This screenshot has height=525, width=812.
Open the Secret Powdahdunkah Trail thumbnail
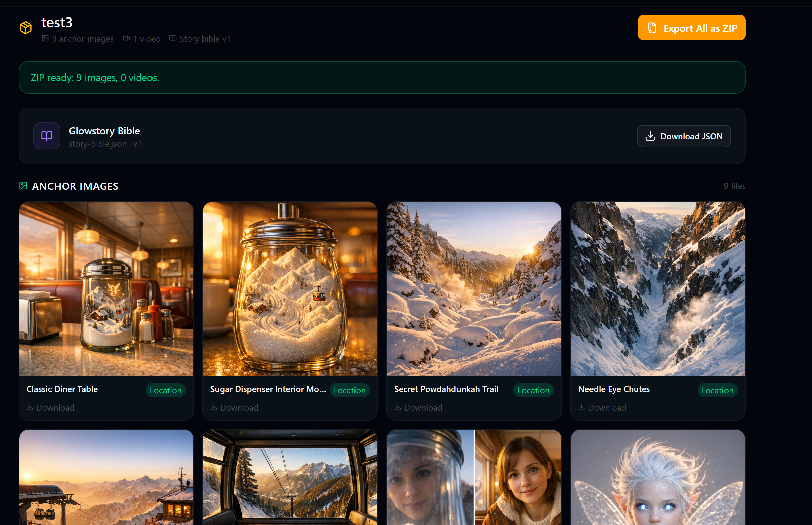[474, 289]
